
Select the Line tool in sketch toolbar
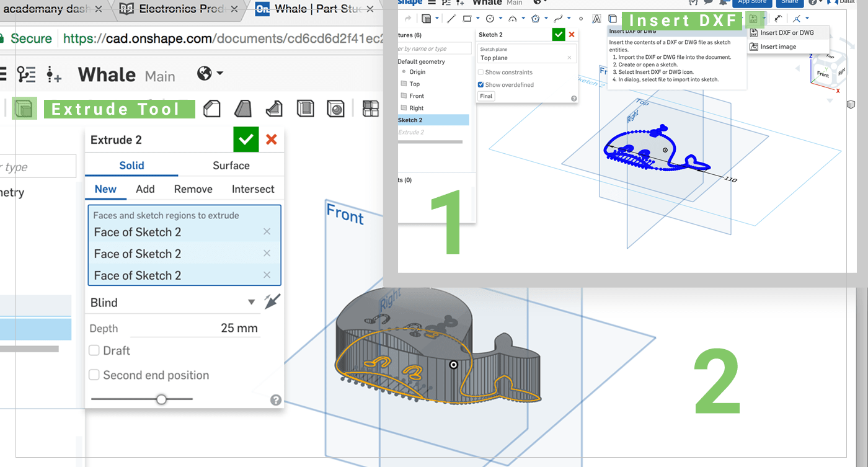(x=452, y=19)
